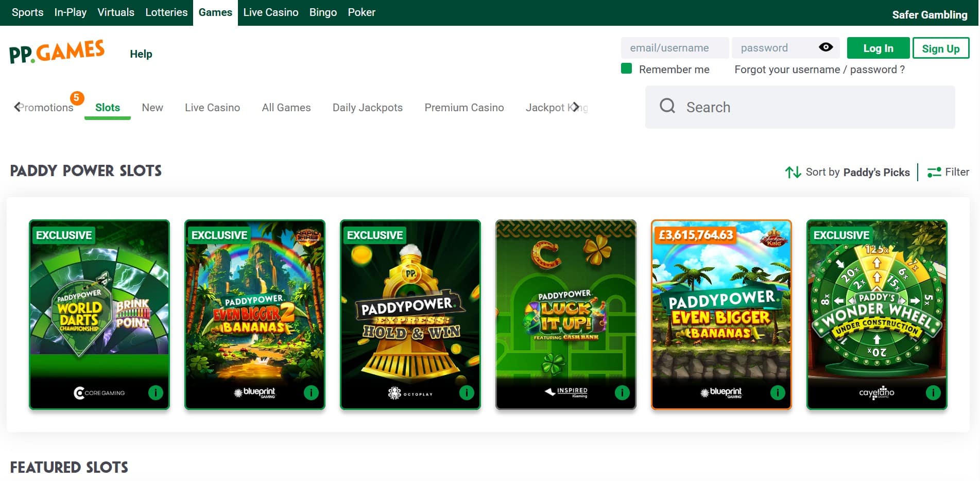Screen dimensions: 980x481
Task: Select the Daily Jackpots tab
Action: [367, 108]
